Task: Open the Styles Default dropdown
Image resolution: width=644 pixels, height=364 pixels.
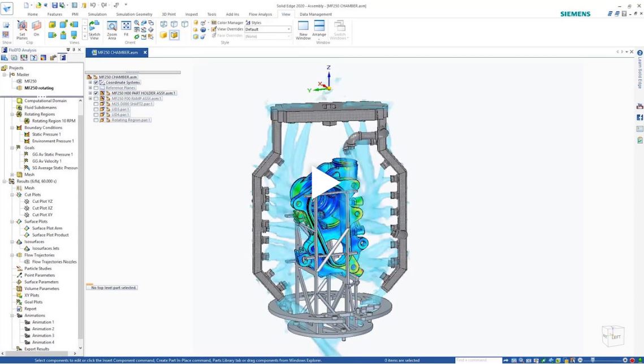Action: (x=268, y=29)
